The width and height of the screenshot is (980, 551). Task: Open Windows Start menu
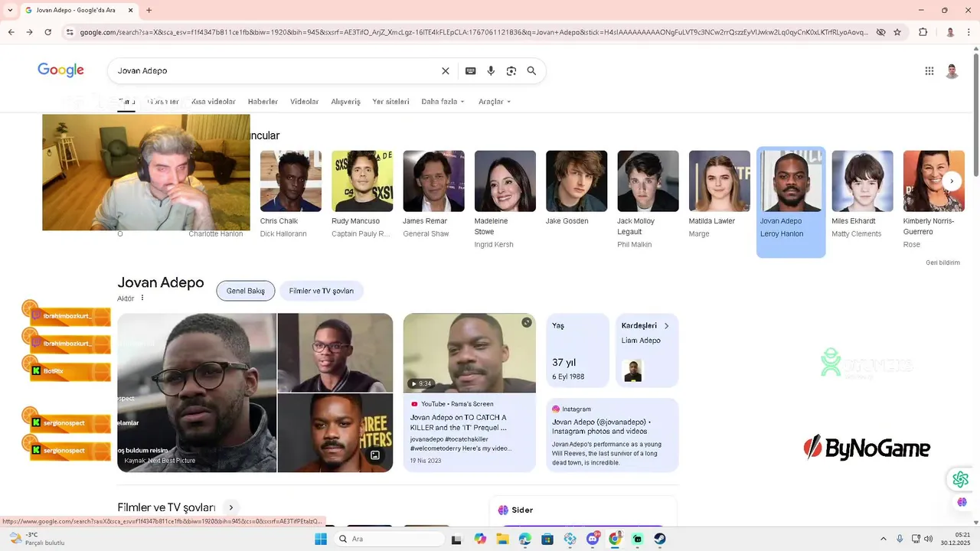(321, 539)
